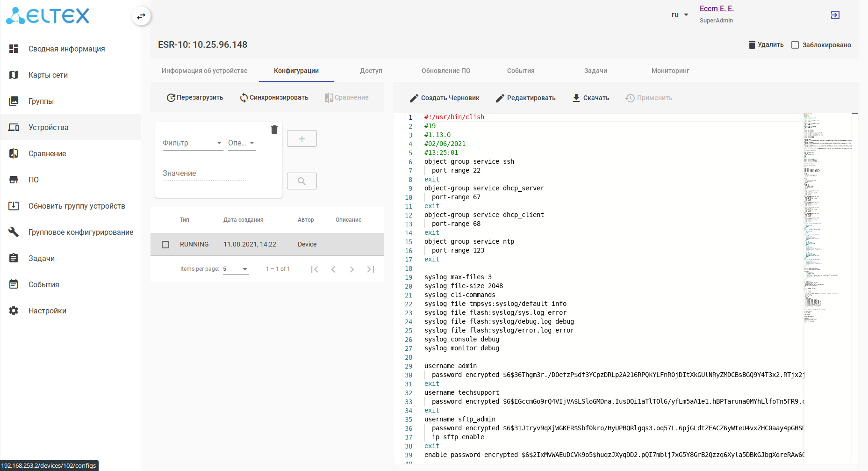Open the ru language dropdown
This screenshot has height=471, width=868.
pos(680,15)
